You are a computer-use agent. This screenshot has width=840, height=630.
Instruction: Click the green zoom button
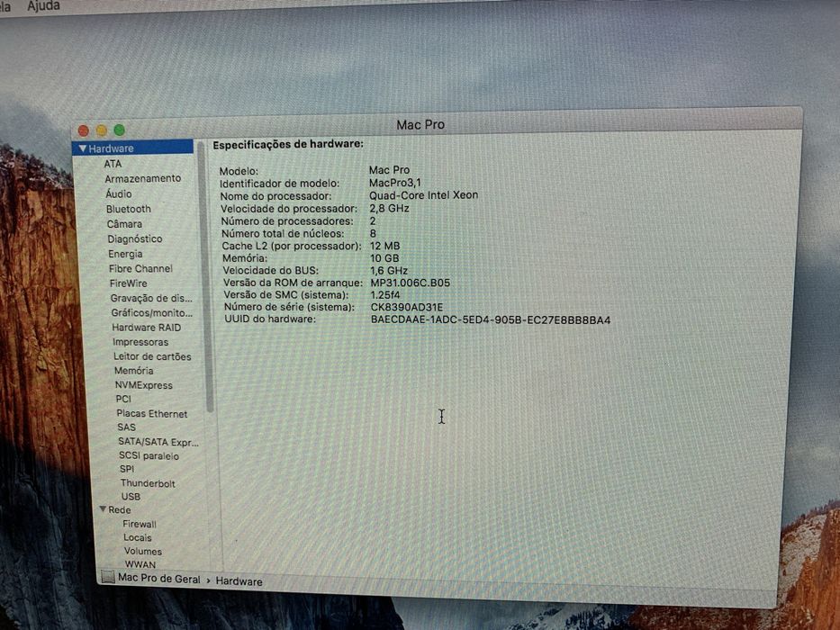[119, 130]
